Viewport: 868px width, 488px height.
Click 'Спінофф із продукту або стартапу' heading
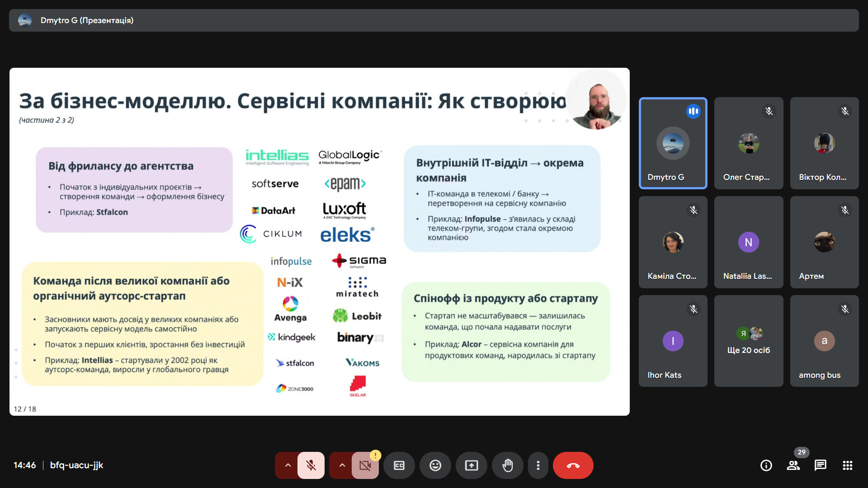coord(505,299)
